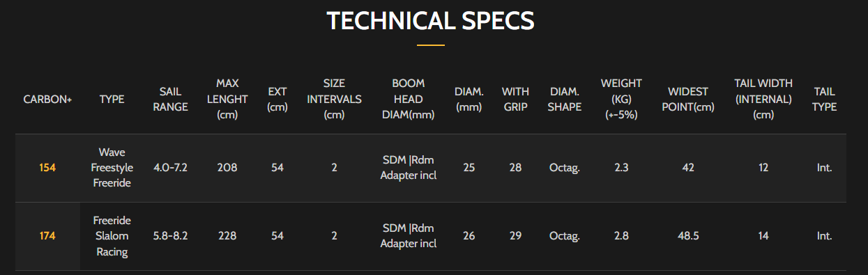Screen dimensions: 868x275
Task: Click the WEIGHT (KG) column header
Action: pyautogui.click(x=621, y=99)
